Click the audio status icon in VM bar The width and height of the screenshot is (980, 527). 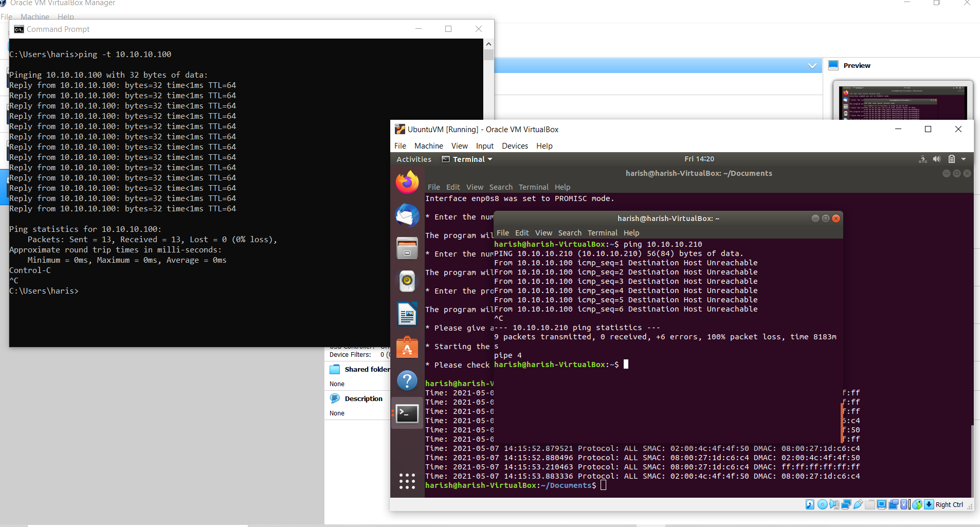tap(834, 504)
